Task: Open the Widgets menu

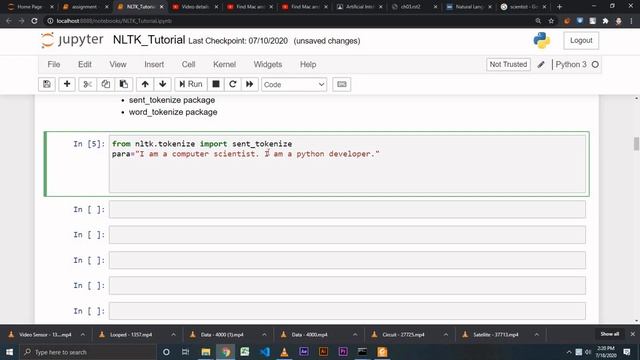Action: pyautogui.click(x=268, y=64)
